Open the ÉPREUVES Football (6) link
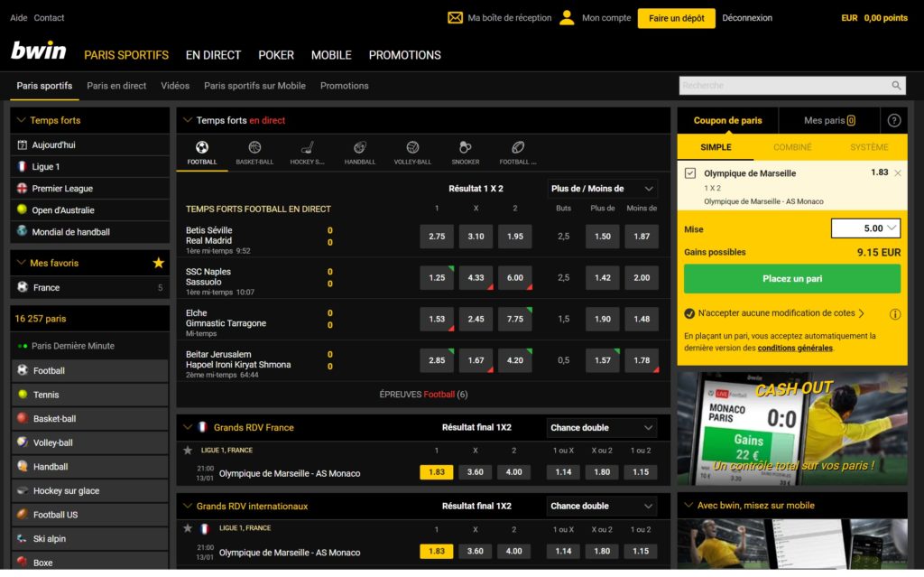Image resolution: width=924 pixels, height=577 pixels. pos(423,394)
